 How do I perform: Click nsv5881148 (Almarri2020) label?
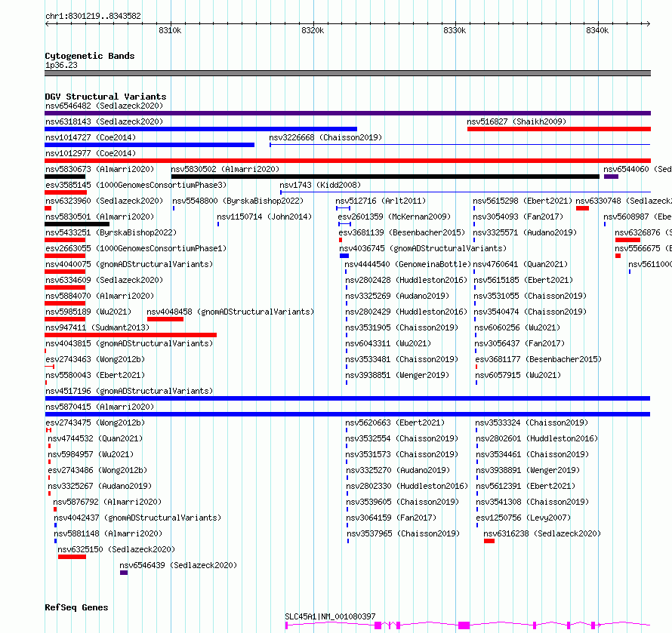point(108,533)
